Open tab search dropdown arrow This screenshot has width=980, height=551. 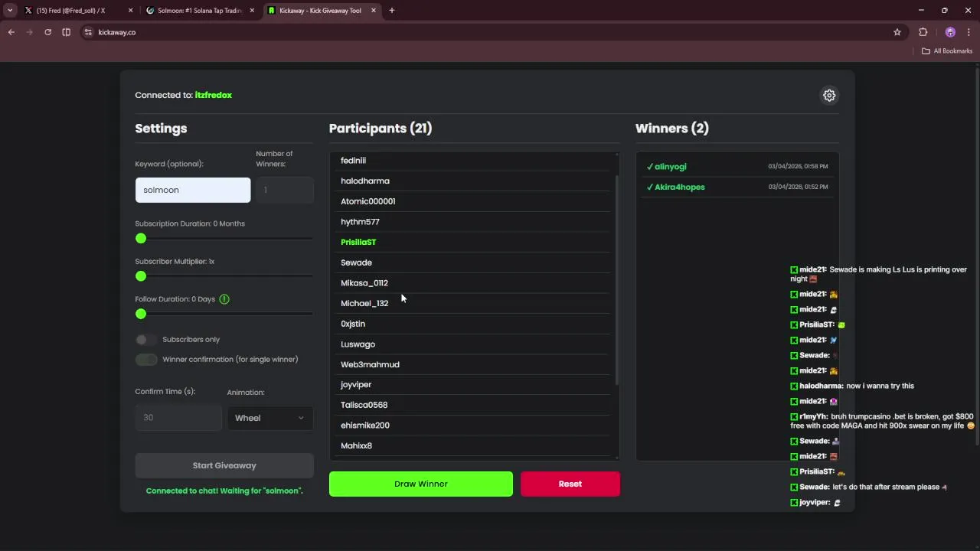point(10,11)
